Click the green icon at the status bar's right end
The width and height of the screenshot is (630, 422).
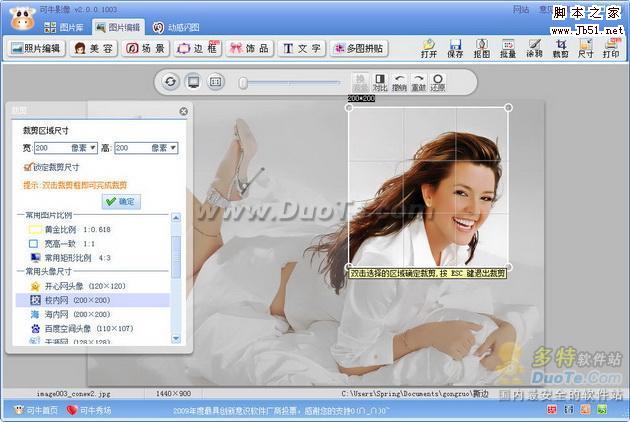[x=602, y=410]
